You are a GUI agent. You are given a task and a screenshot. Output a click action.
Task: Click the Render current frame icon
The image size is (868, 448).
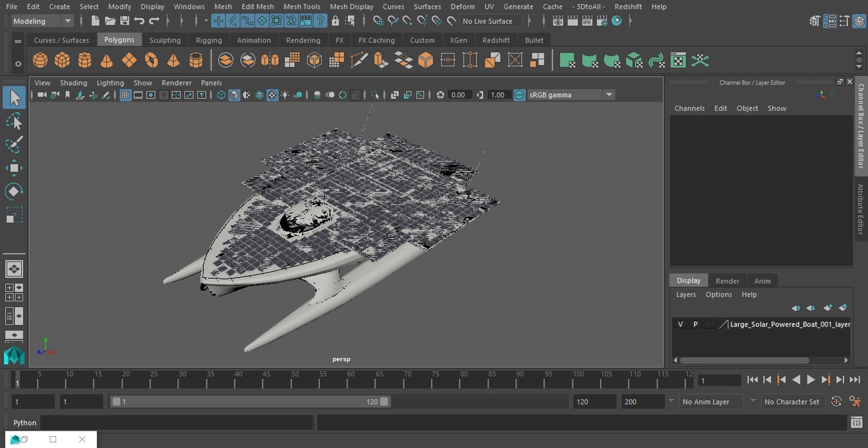point(572,21)
